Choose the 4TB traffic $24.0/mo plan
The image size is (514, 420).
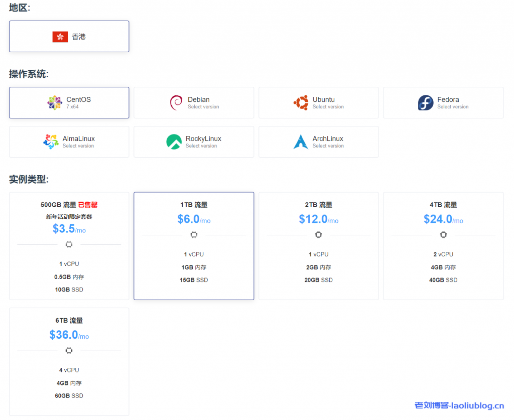[443, 246]
